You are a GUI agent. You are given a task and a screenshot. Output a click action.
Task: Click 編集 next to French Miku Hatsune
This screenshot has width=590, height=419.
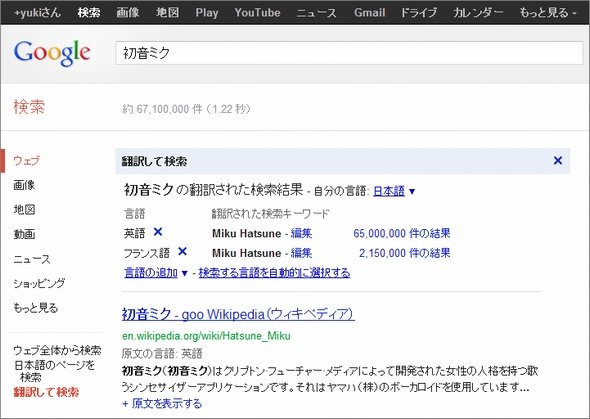pyautogui.click(x=301, y=253)
